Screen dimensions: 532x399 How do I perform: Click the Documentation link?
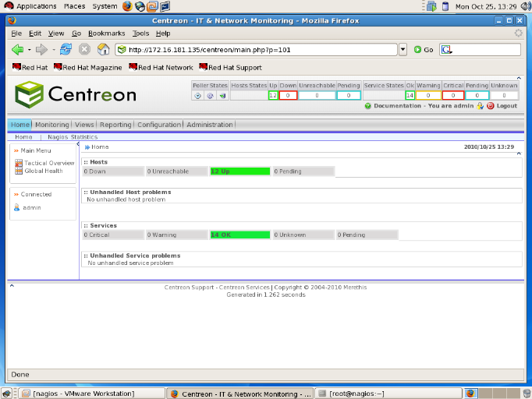397,106
